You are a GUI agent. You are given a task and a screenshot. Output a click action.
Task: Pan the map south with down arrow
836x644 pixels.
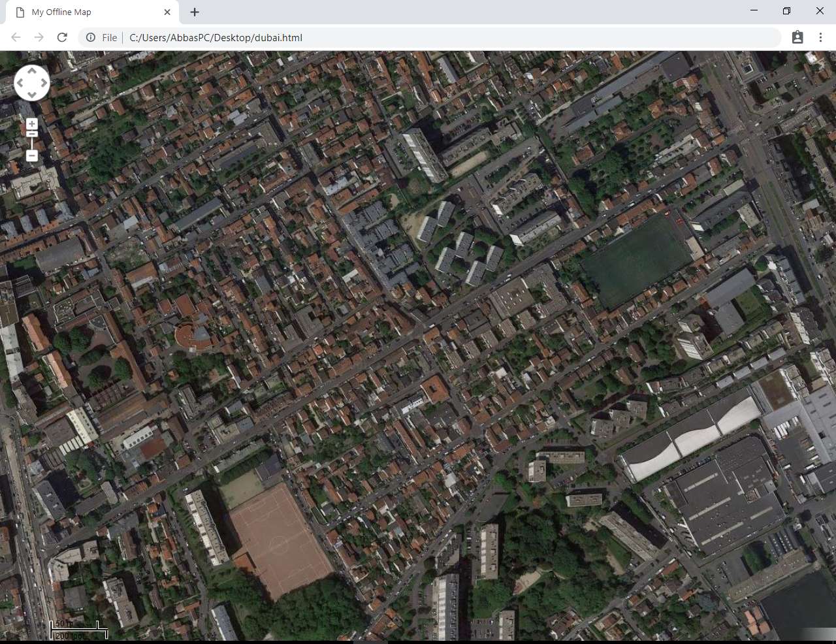coord(31,95)
